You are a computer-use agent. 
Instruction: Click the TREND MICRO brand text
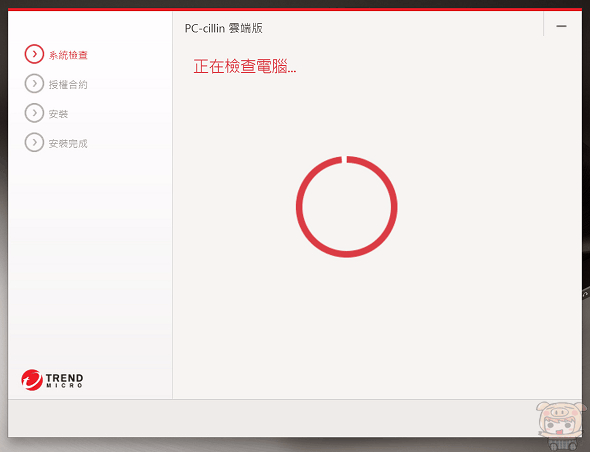[x=64, y=380]
